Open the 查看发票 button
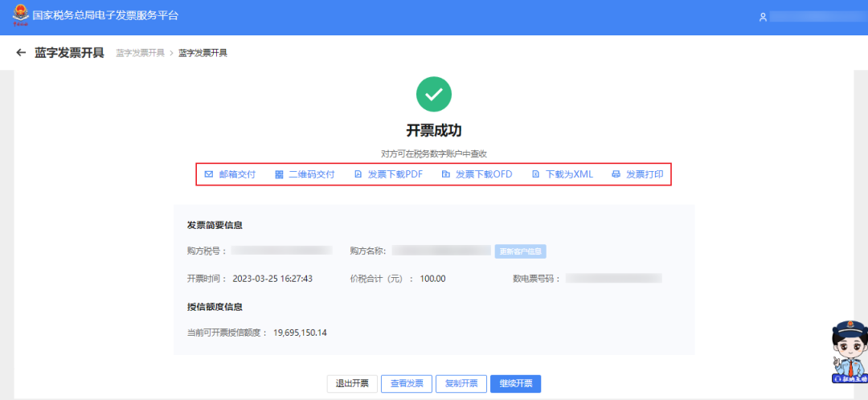This screenshot has height=400, width=868. point(407,383)
